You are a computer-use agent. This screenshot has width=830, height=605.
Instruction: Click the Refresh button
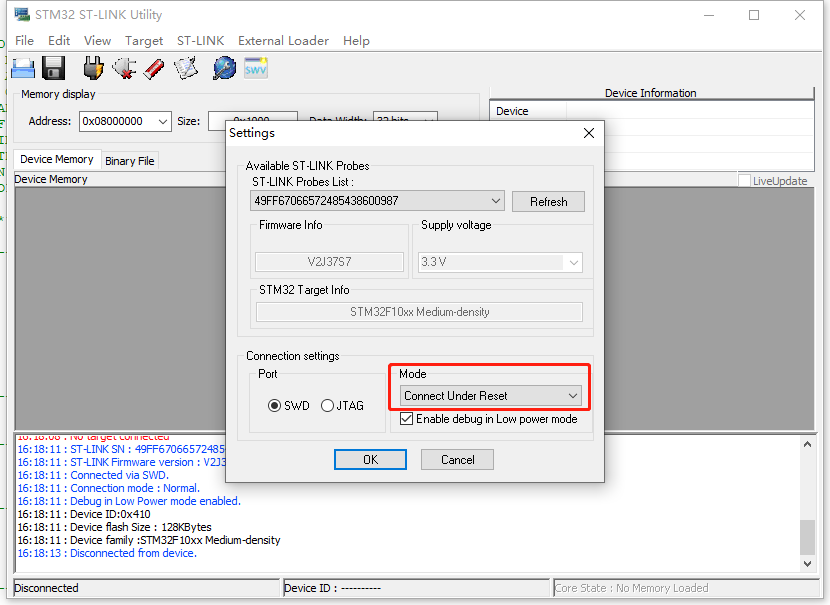(548, 202)
